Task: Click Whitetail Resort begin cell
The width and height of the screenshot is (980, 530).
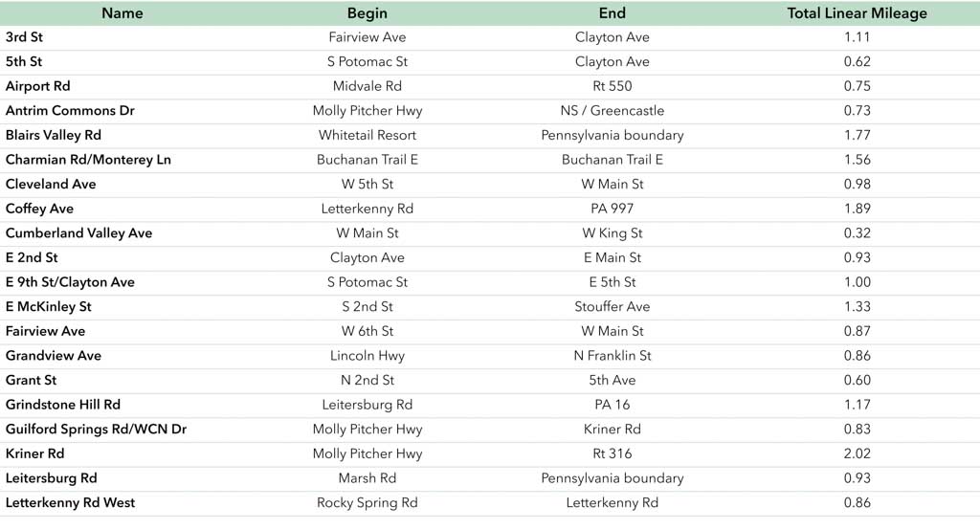Action: 367,135
